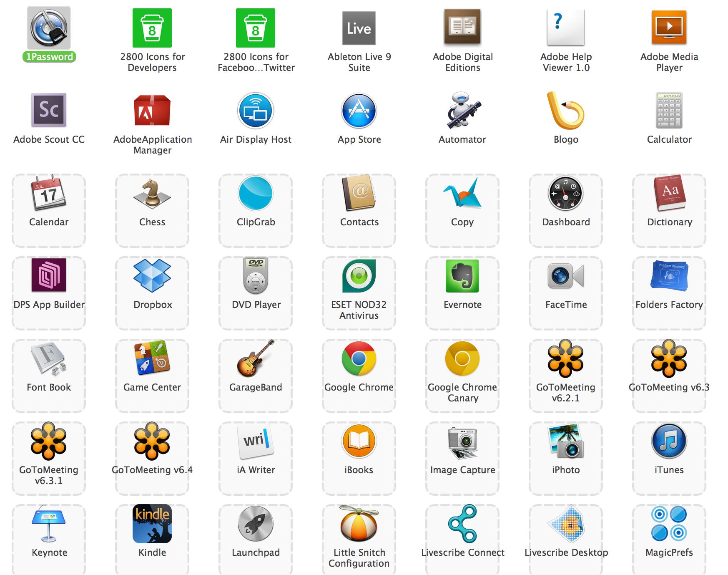
Task: Click the 'MagicPrefs' label
Action: [x=669, y=552]
